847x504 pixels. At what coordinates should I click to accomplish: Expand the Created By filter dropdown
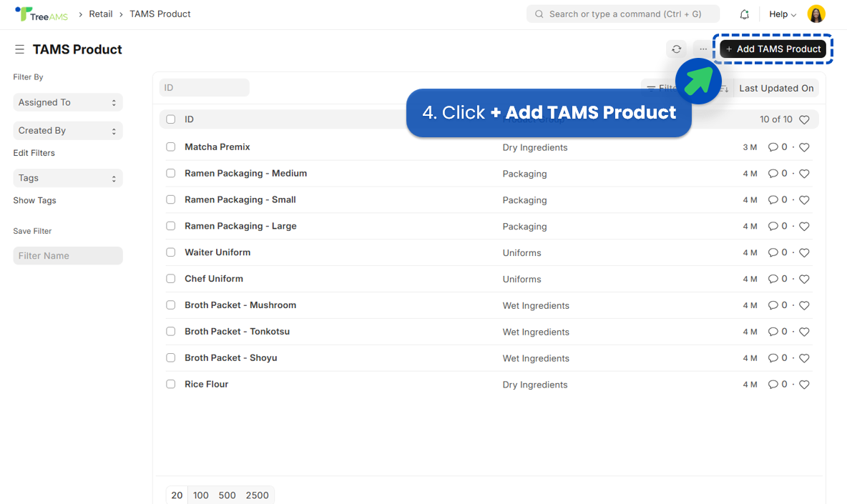click(68, 131)
